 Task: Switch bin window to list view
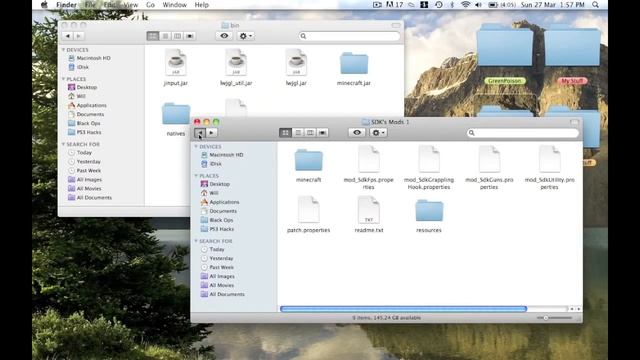(165, 36)
